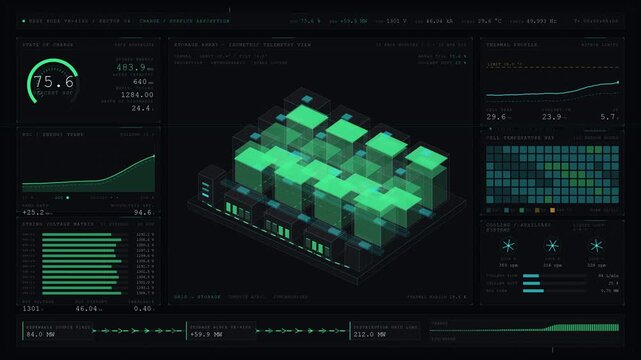This screenshot has height=360, width=641.
Task: Select the +25.2 charge rate value
Action: pyautogui.click(x=34, y=212)
